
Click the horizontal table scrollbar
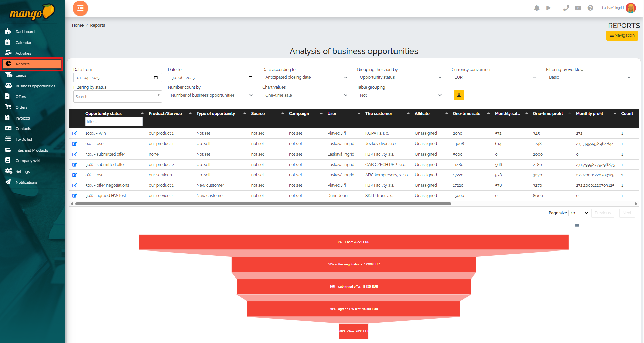(x=263, y=204)
